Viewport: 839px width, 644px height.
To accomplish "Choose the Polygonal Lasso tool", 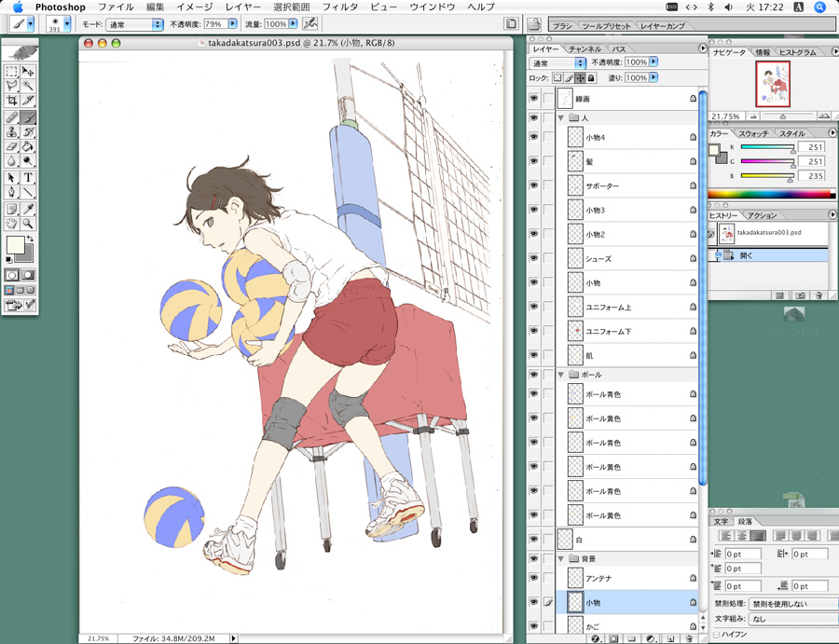I will click(12, 86).
